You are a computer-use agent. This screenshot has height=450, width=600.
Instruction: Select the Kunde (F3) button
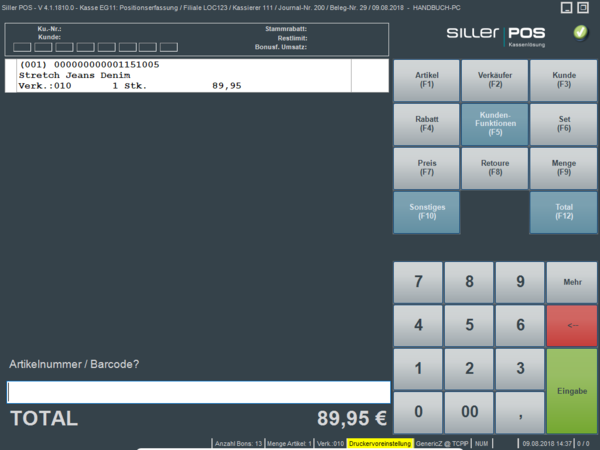tap(564, 80)
